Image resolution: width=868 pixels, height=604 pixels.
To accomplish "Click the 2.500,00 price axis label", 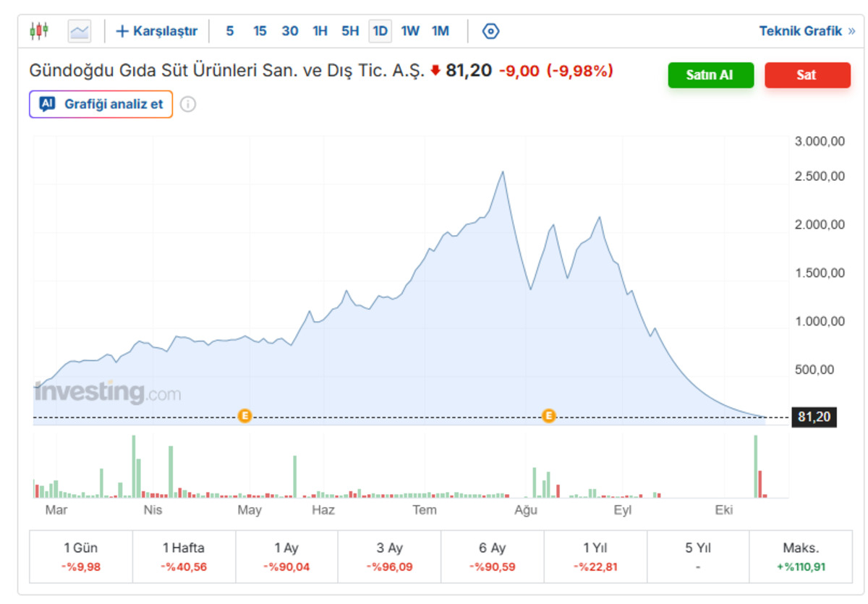I will (820, 176).
